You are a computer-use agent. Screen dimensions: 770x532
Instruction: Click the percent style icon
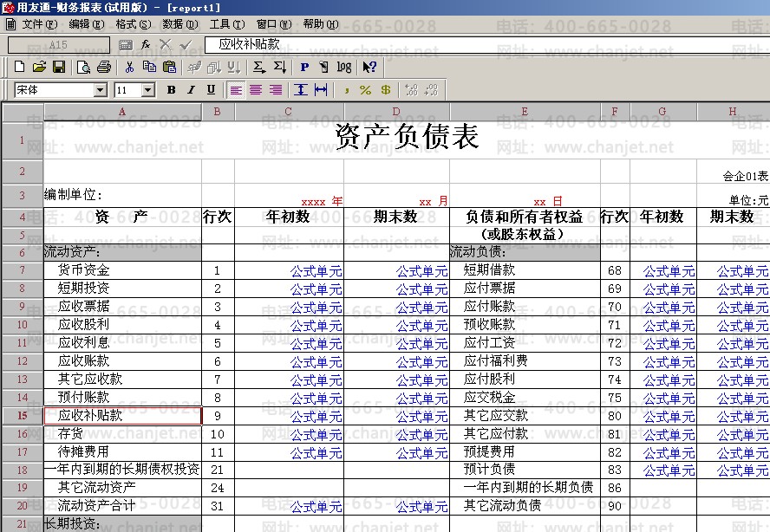pos(365,90)
